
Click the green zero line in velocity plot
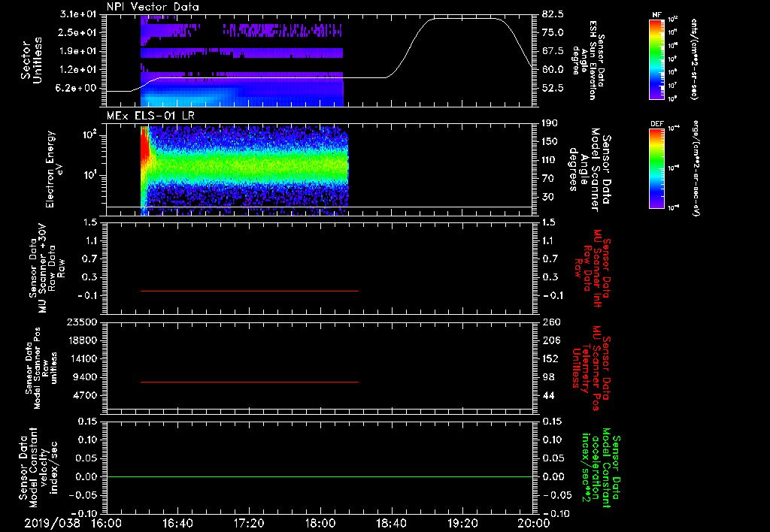[320, 476]
